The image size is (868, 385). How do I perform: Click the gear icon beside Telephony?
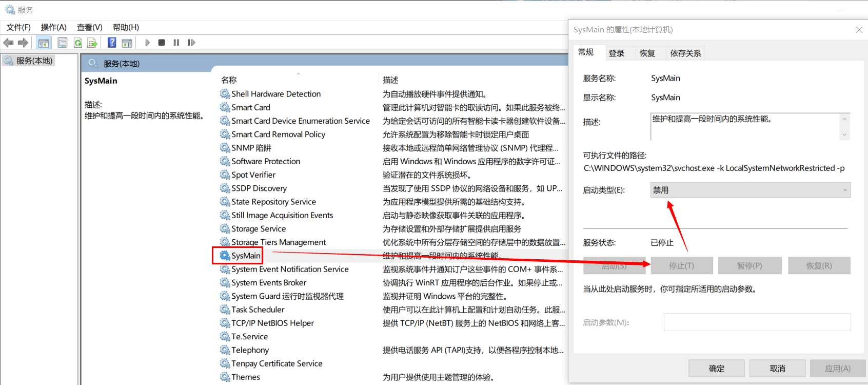click(225, 350)
